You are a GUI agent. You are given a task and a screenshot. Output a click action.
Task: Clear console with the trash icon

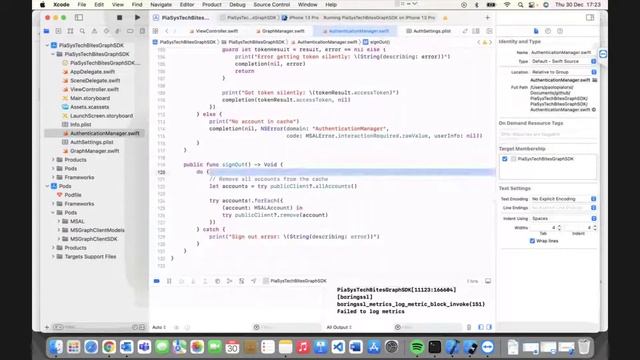(x=469, y=327)
